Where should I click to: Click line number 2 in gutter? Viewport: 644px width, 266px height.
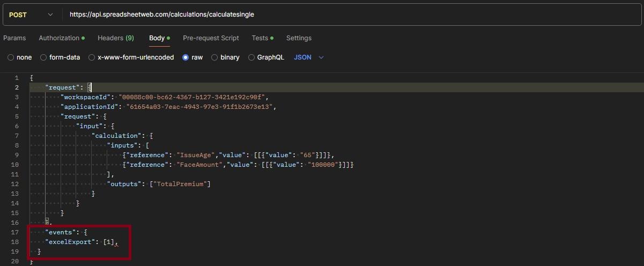tap(17, 87)
